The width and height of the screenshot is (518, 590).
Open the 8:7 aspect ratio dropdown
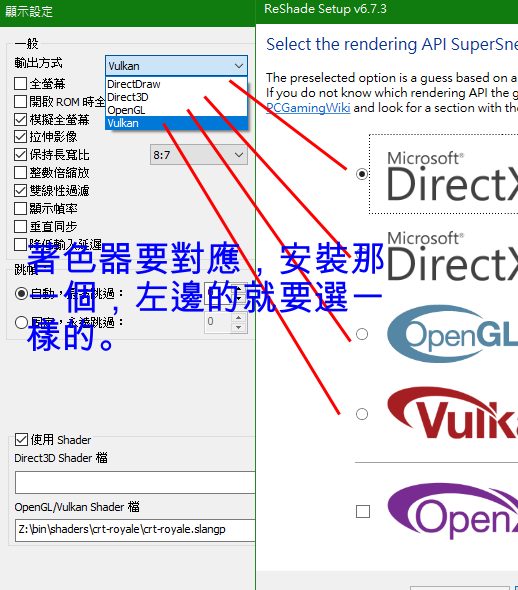[199, 155]
